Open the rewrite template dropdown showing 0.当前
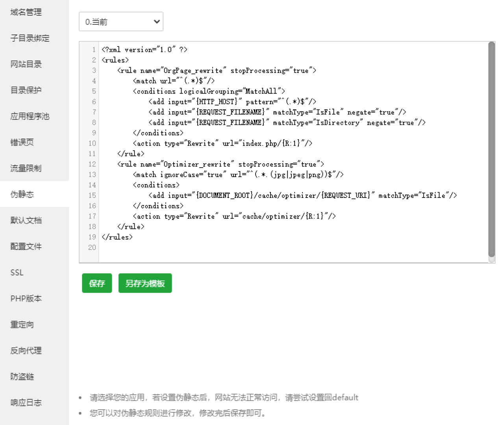Viewport: 504px width, 425px height. tap(121, 22)
